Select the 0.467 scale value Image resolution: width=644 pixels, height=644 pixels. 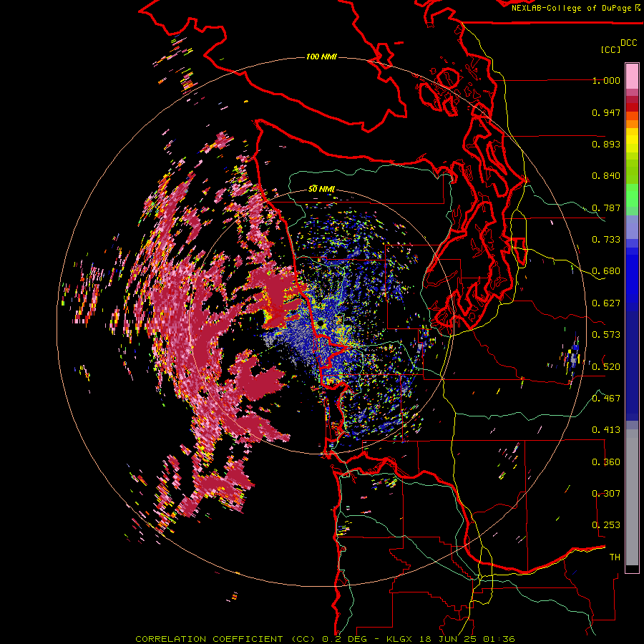(606, 399)
